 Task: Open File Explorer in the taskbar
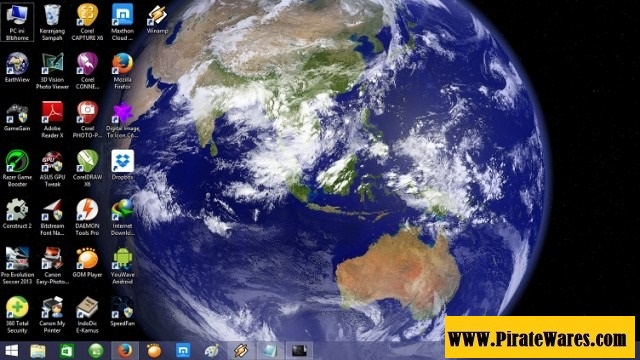(x=38, y=351)
